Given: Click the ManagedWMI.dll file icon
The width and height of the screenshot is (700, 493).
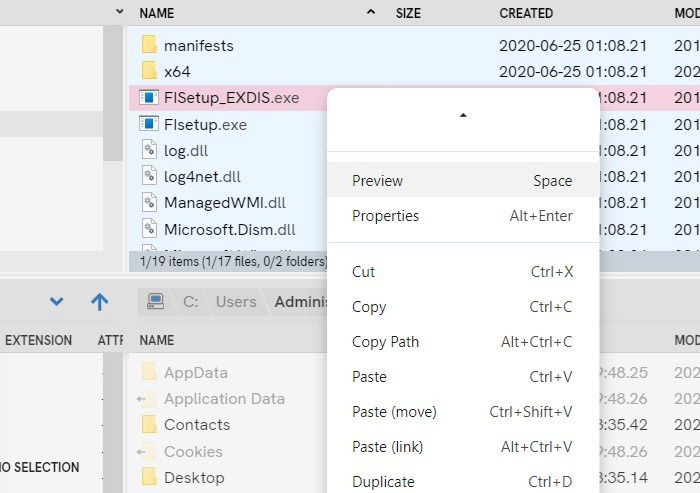Looking at the screenshot, I should pos(149,203).
